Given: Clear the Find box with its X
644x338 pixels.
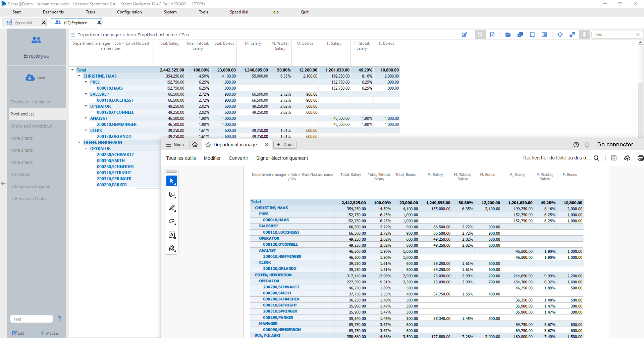Looking at the screenshot, I should pos(638,35).
